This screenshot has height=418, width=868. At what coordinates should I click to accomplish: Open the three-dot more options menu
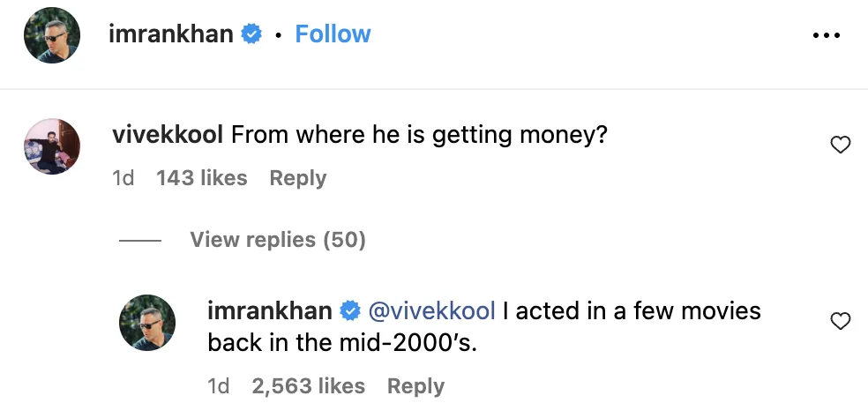tap(826, 35)
